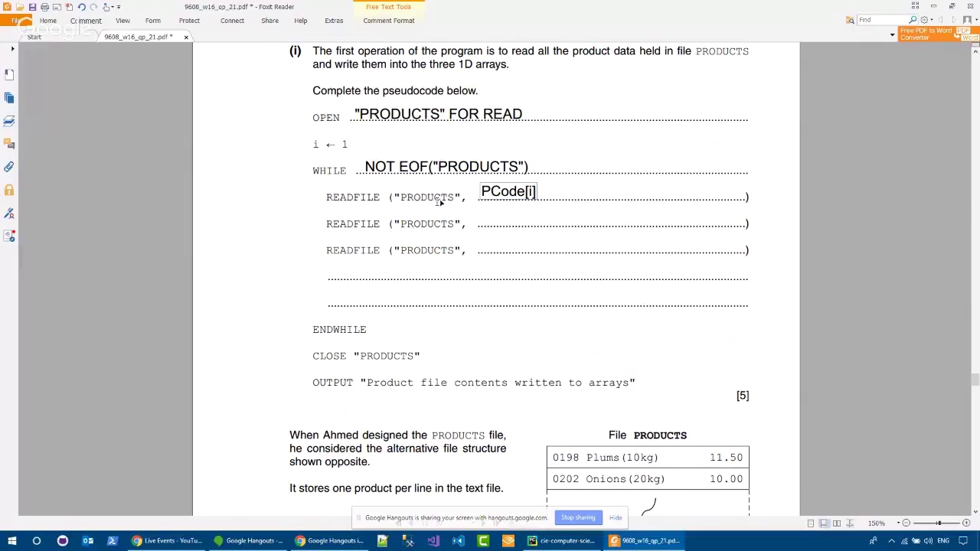Screen dimensions: 980x551
Task: Open the View ribbon tab
Action: tap(122, 21)
